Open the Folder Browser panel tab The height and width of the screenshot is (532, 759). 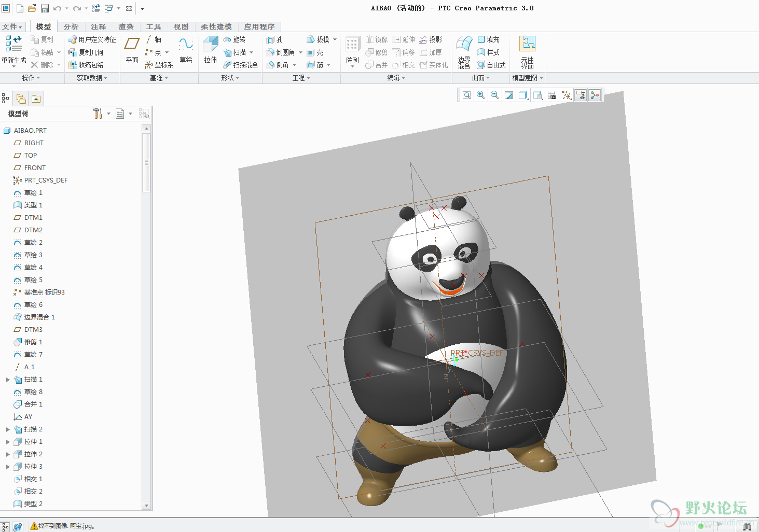pos(21,99)
